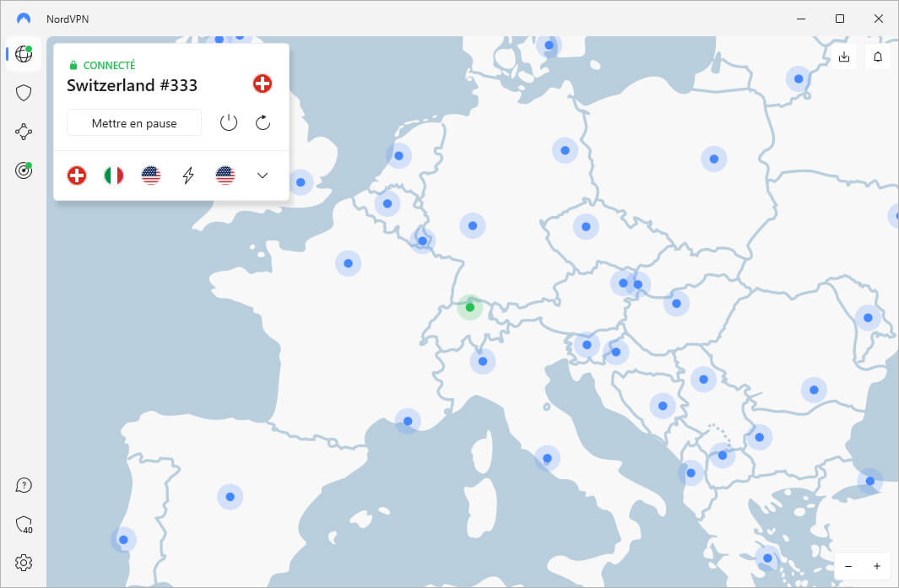This screenshot has width=899, height=588.
Task: Select the Croatia server dot on map
Action: 615,352
